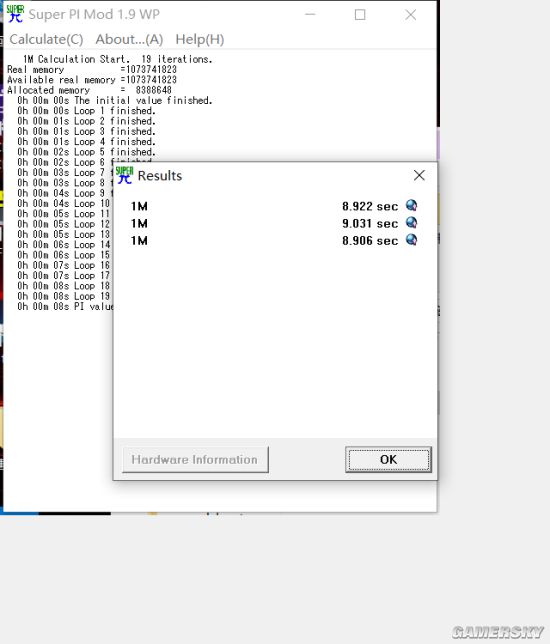This screenshot has height=644, width=550.
Task: Click the Hardware Information button
Action: coord(195,459)
